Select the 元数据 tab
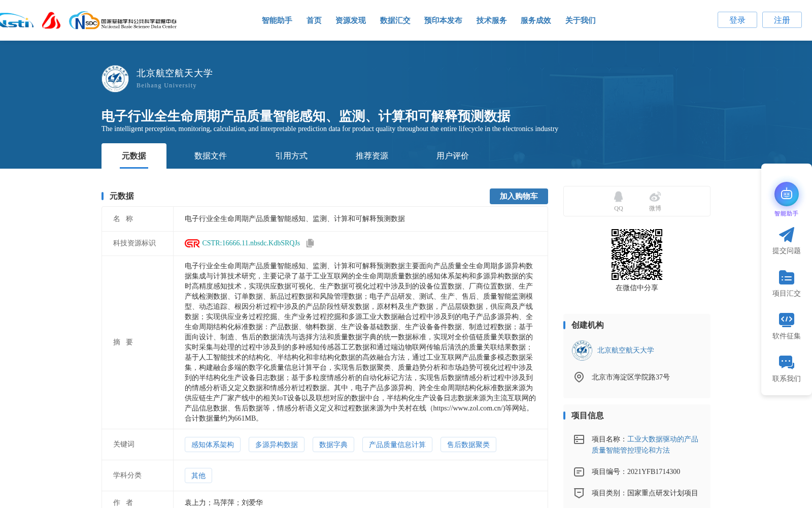 point(134,156)
